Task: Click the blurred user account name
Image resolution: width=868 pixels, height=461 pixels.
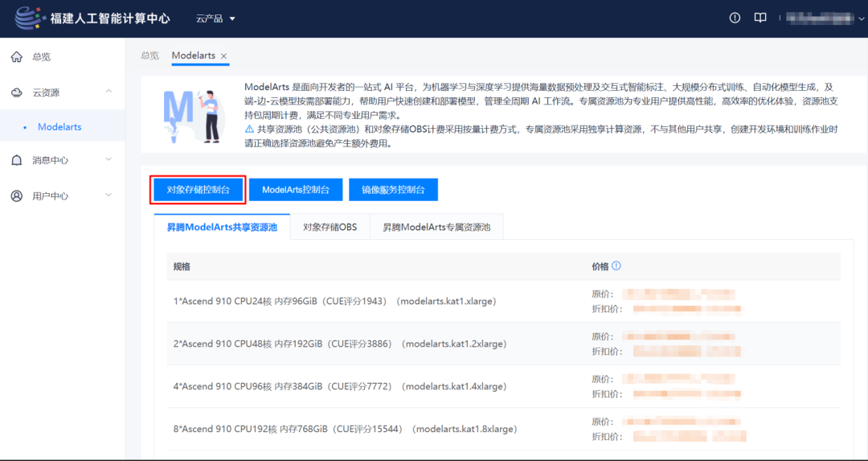Action: pos(821,19)
